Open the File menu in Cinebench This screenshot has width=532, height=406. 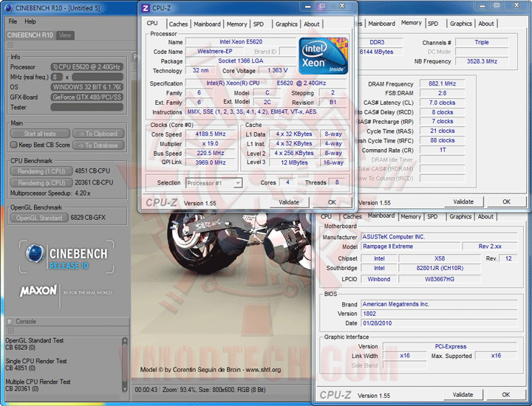tap(13, 21)
